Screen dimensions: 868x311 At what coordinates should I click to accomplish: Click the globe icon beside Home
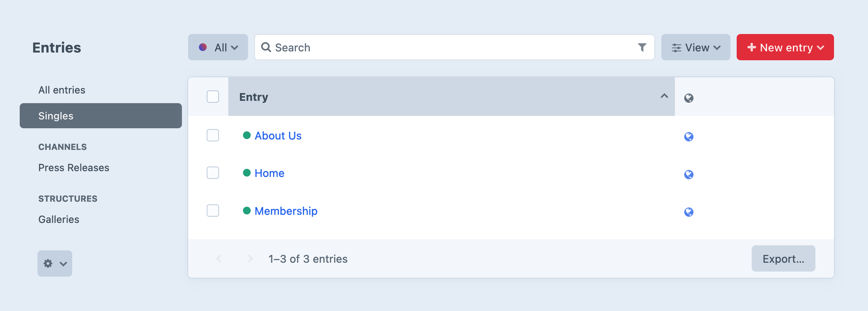pyautogui.click(x=689, y=174)
